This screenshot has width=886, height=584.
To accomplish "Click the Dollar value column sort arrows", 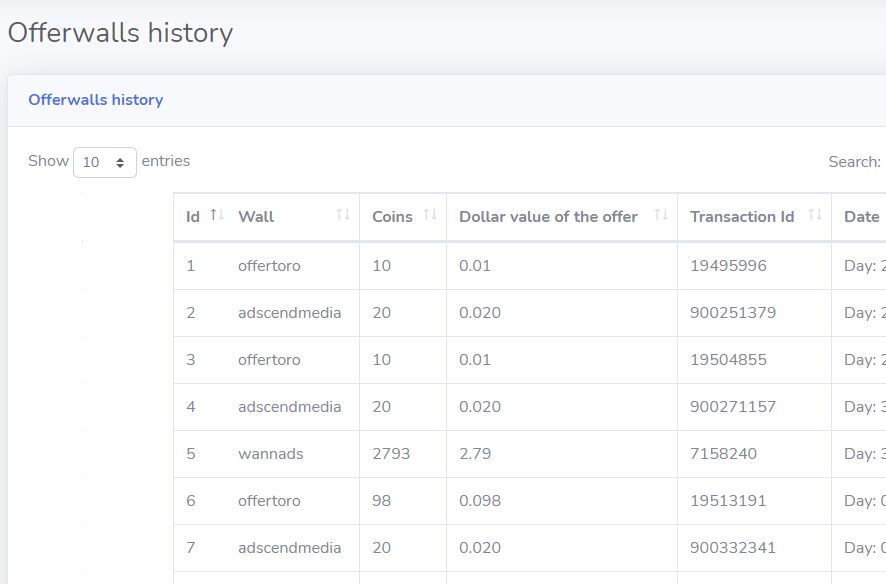I will [x=661, y=216].
